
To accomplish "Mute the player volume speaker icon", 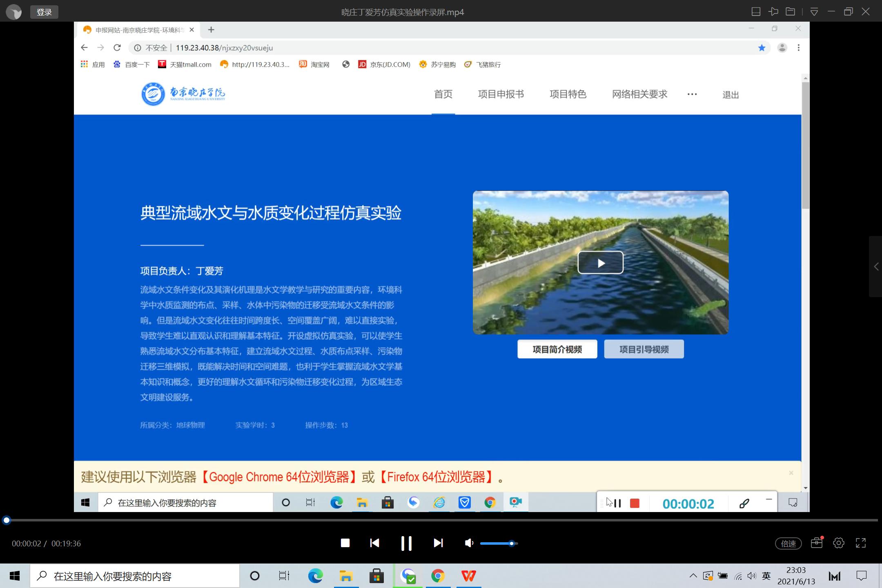I will point(469,543).
